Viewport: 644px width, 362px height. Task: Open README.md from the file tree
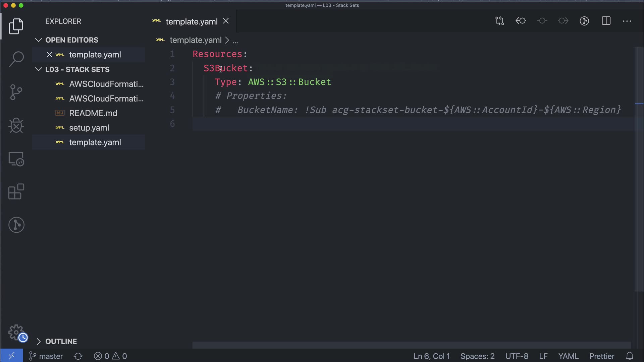click(93, 113)
